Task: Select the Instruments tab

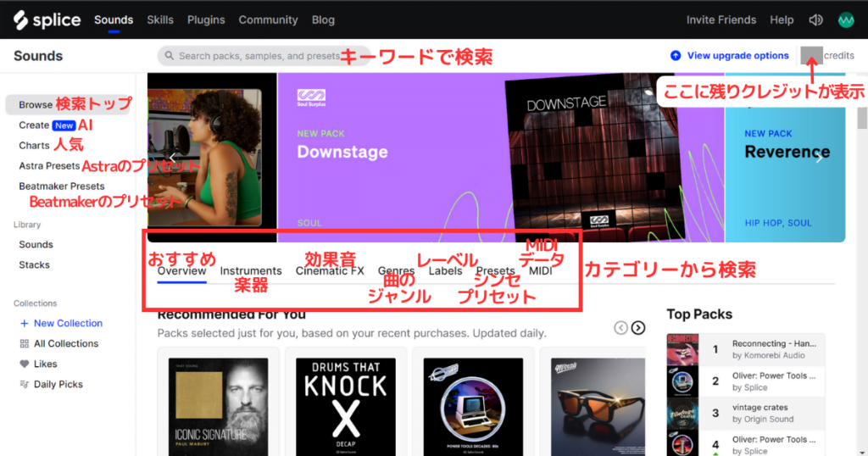Action: coord(251,270)
